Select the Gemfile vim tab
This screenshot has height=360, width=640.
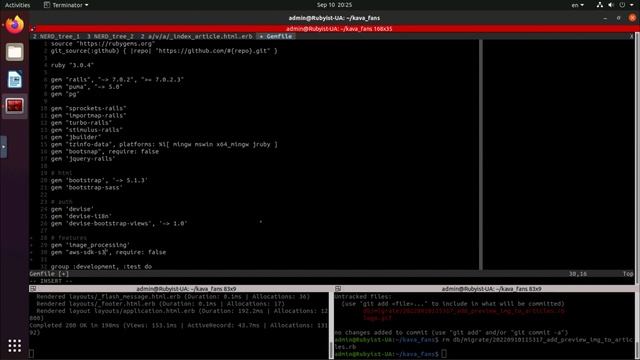[x=276, y=36]
